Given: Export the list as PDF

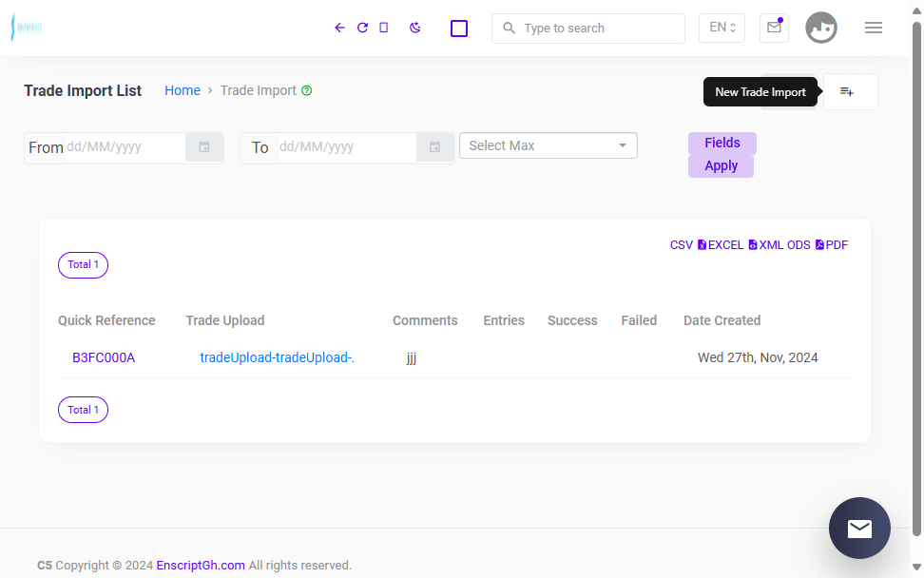Looking at the screenshot, I should tap(832, 245).
